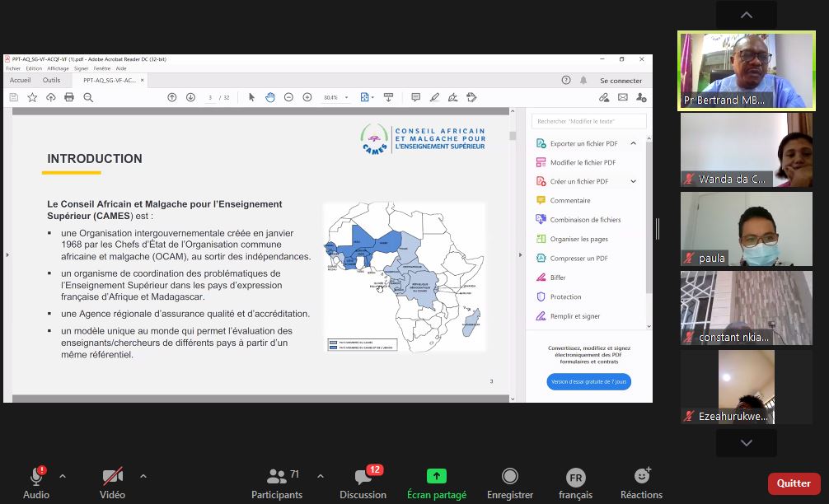Image resolution: width=829 pixels, height=504 pixels.
Task: Go to previous page with up arrow icon
Action: (172, 97)
